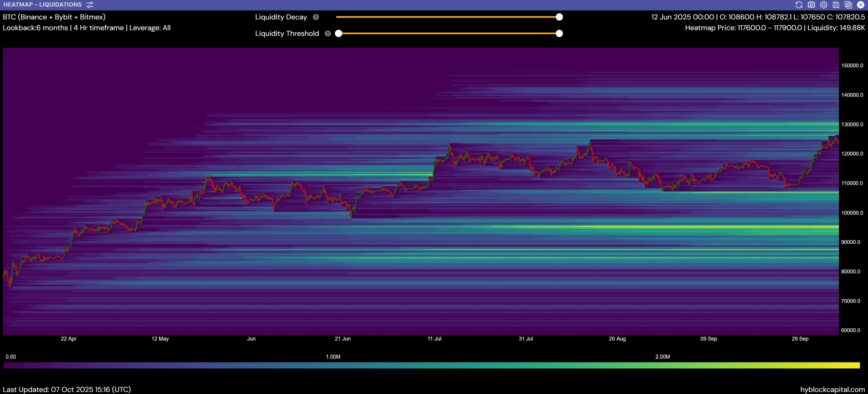The width and height of the screenshot is (868, 394).
Task: Click the BTC exchanges title text
Action: click(54, 17)
